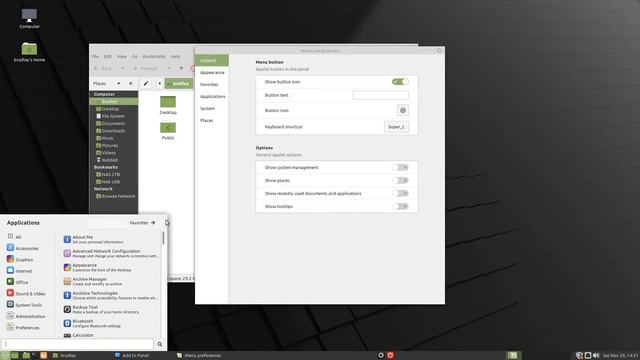The image size is (640, 360).
Task: Open the Desktop folder in file manager
Action: click(x=168, y=105)
